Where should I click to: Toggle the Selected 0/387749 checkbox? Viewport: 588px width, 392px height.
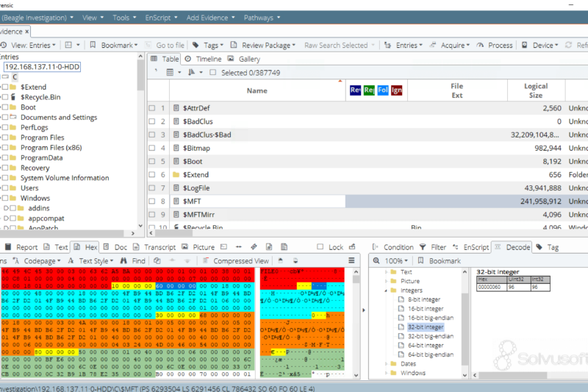tap(212, 72)
